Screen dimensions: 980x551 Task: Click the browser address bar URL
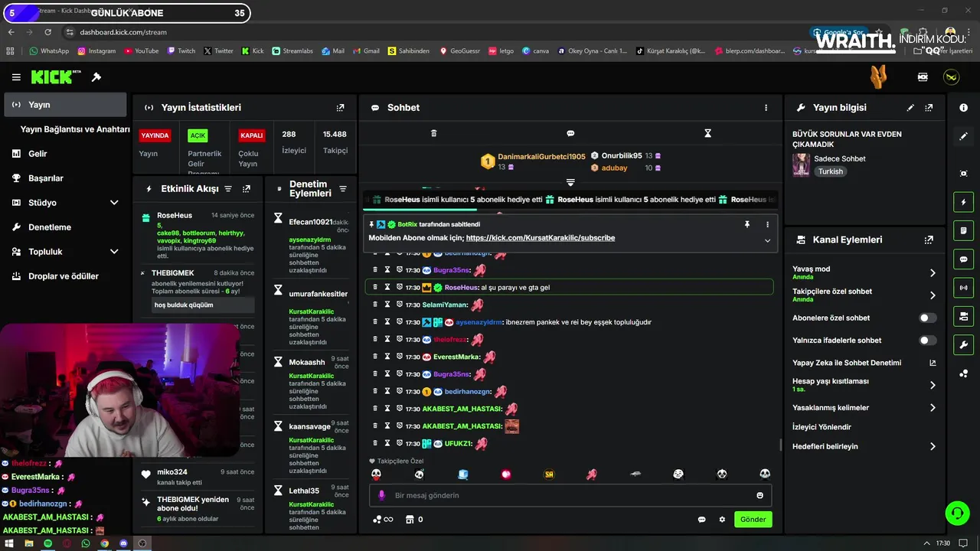tap(123, 32)
